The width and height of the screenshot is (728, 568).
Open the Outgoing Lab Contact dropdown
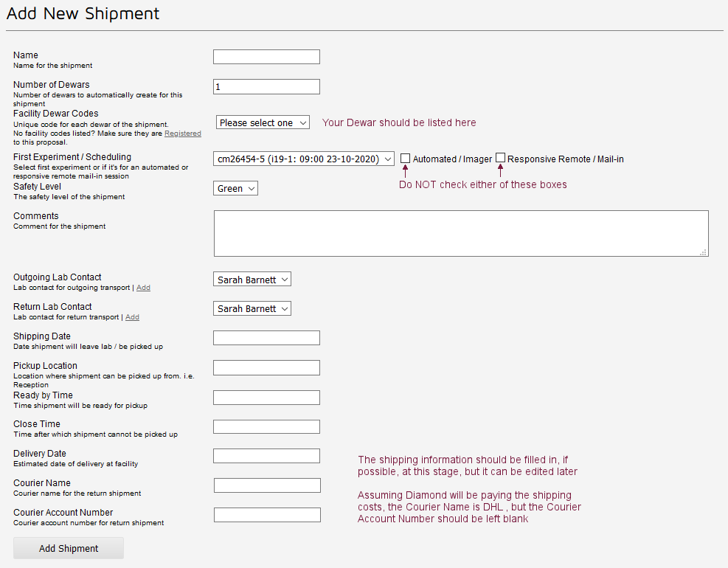click(252, 279)
